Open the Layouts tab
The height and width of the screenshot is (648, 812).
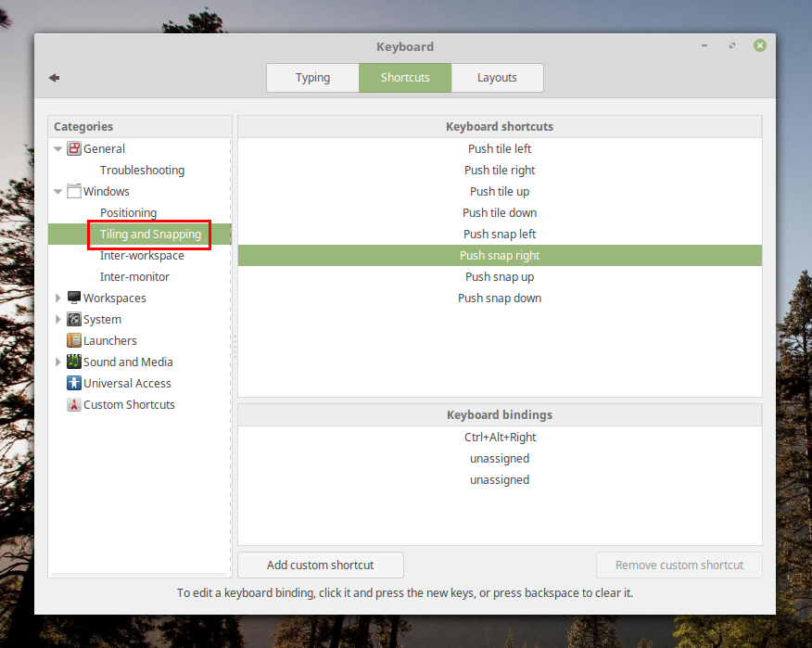point(497,78)
